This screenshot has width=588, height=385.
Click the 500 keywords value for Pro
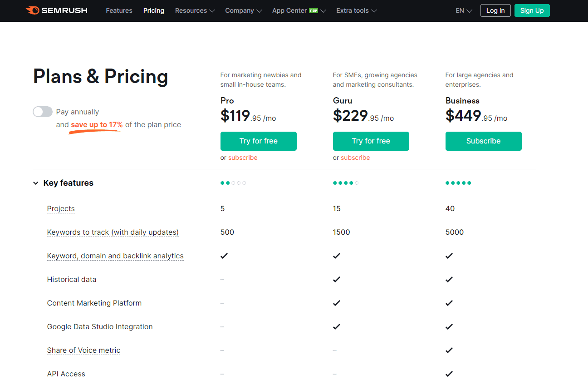[x=227, y=232]
